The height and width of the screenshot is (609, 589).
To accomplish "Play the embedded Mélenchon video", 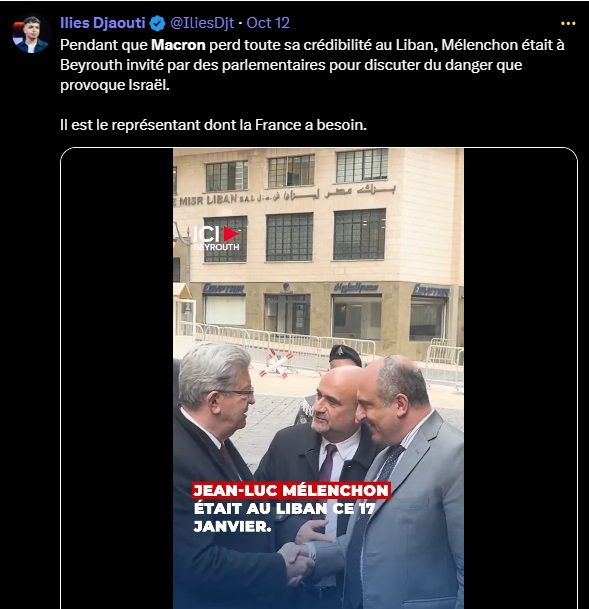I will pyautogui.click(x=318, y=378).
